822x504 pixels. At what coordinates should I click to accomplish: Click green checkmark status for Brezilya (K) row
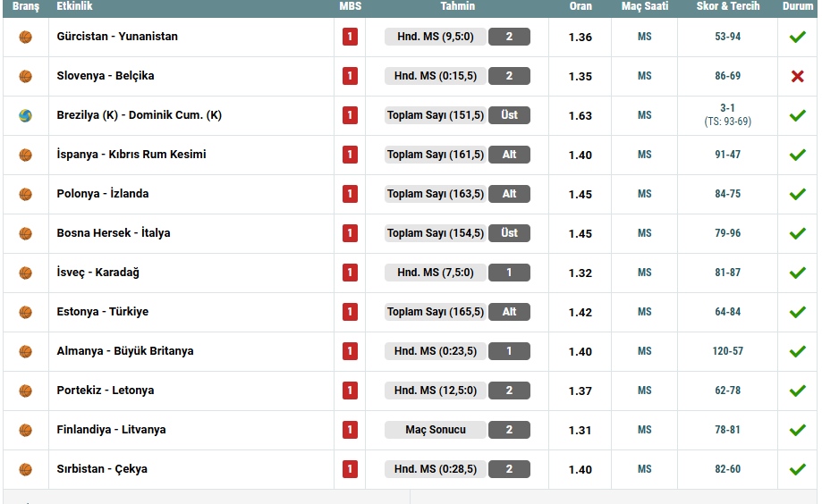pos(797,115)
